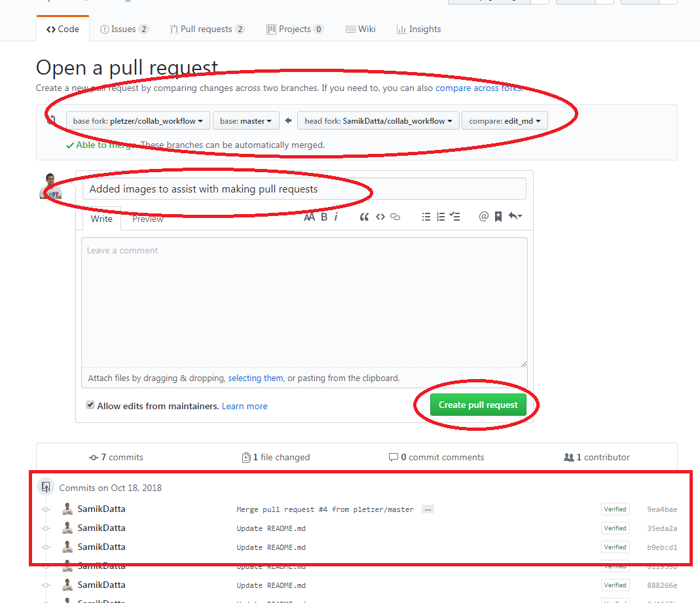This screenshot has height=603, width=700.
Task: View the 0 commit comments summary
Action: (x=437, y=458)
